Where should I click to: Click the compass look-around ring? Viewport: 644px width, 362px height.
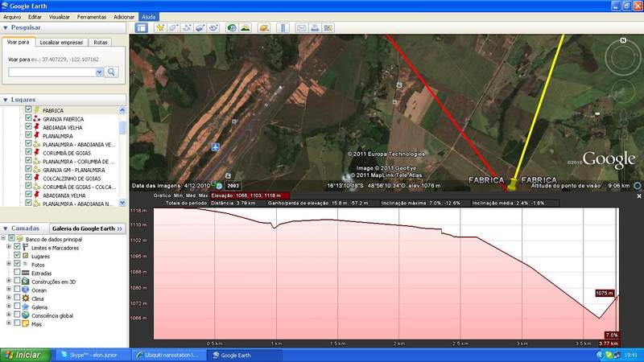pyautogui.click(x=623, y=57)
